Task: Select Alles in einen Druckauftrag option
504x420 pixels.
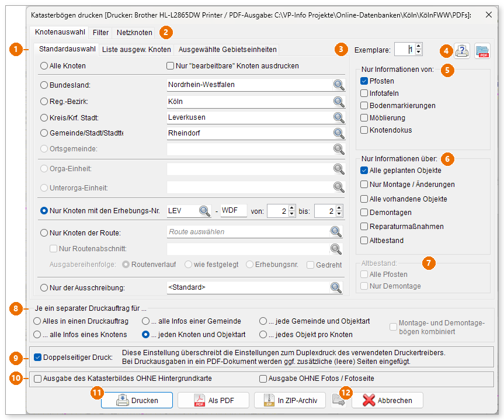Action: [37, 321]
